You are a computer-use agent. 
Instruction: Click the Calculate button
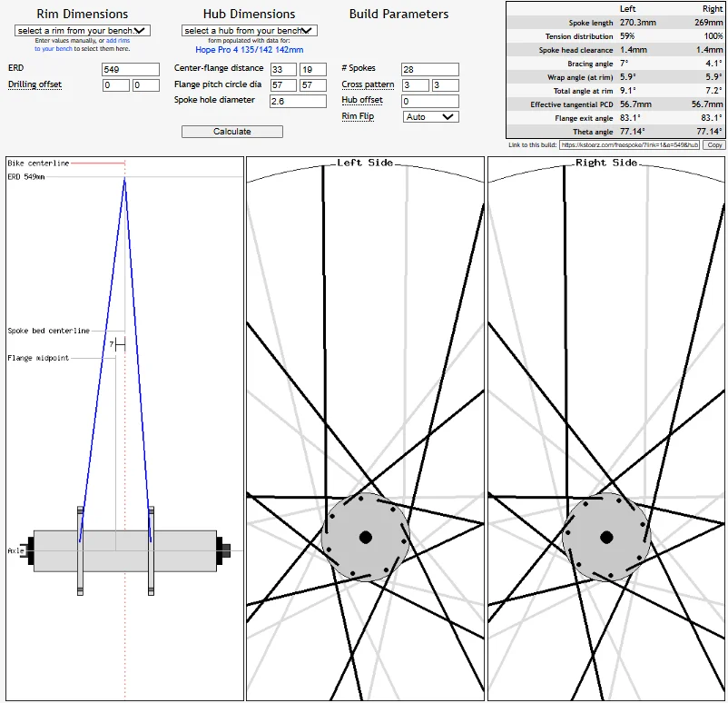click(232, 132)
